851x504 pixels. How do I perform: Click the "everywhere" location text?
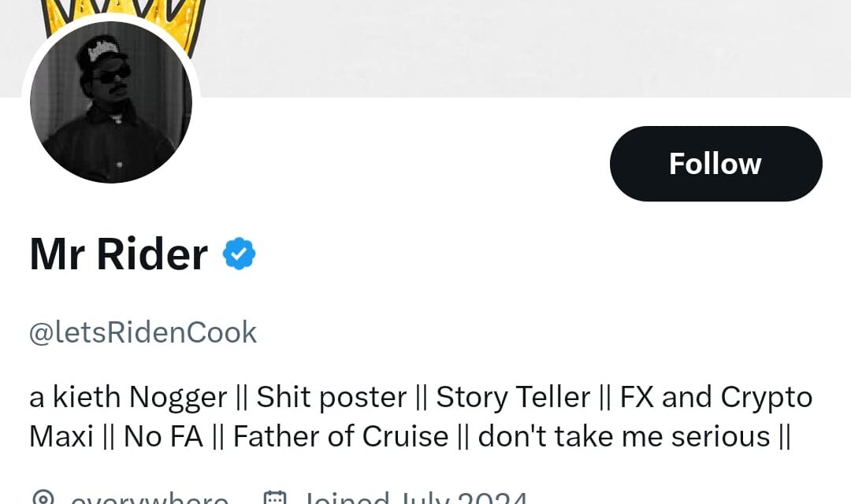(x=150, y=499)
